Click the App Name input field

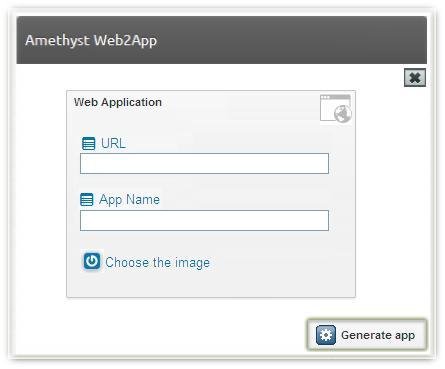204,220
